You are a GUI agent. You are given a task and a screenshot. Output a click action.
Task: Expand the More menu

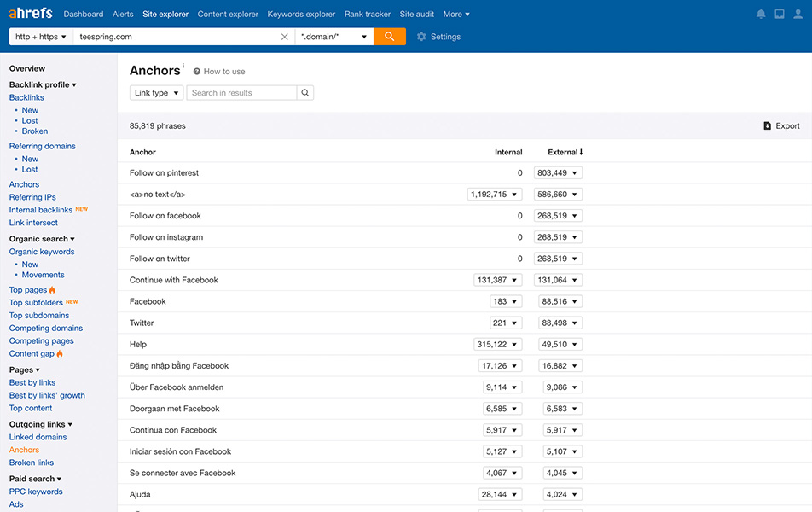click(456, 14)
